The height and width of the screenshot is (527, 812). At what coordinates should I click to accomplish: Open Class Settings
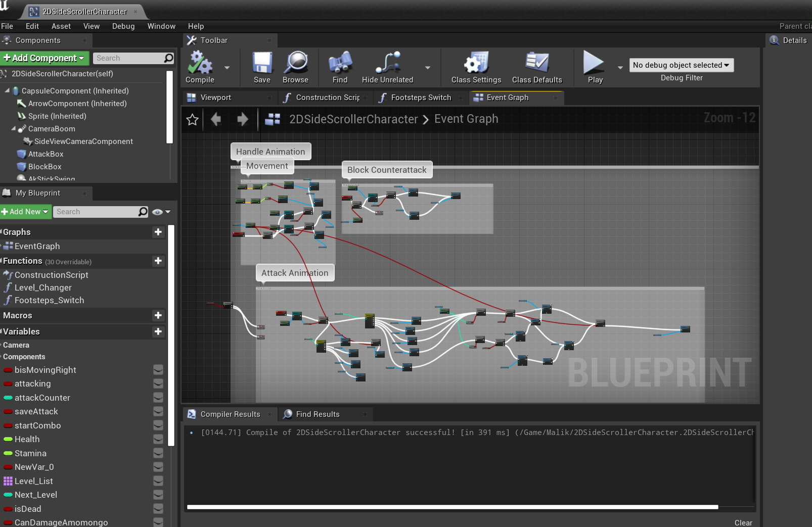[x=475, y=67]
